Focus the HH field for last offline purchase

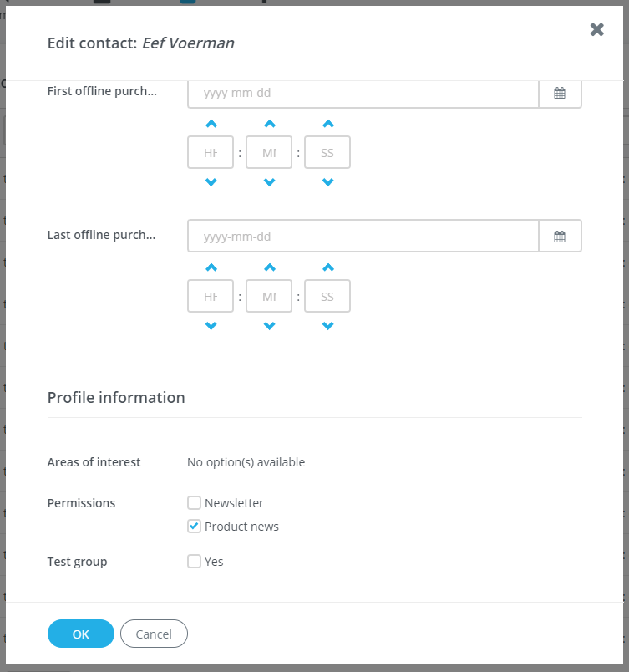(210, 295)
